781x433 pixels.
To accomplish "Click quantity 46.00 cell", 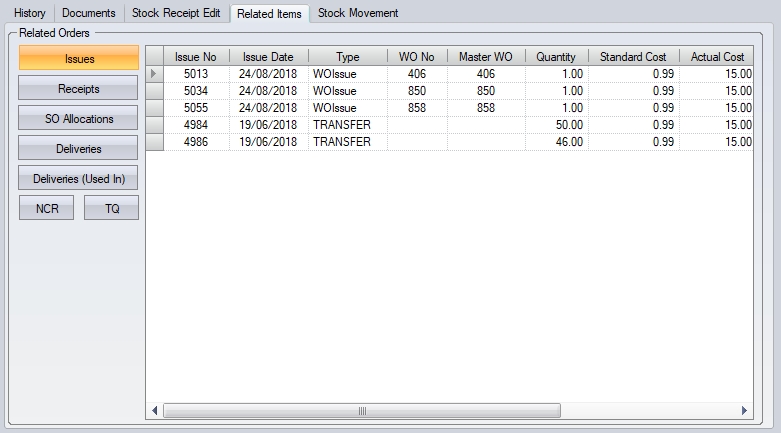I will coord(556,142).
